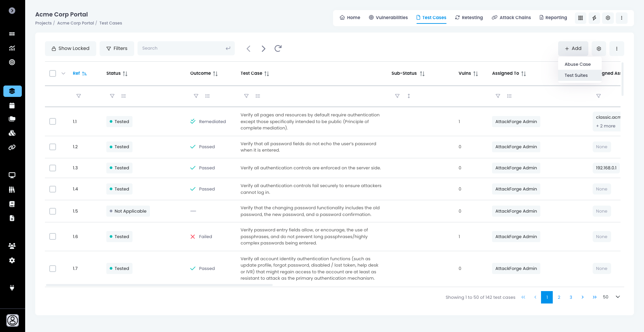Open table settings gear next to Add
644x332 pixels.
tap(599, 49)
